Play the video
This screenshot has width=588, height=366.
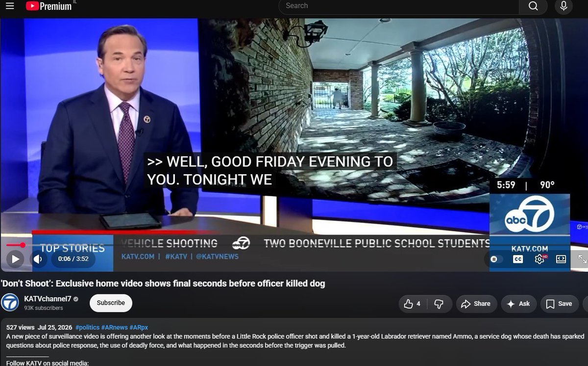click(15, 259)
